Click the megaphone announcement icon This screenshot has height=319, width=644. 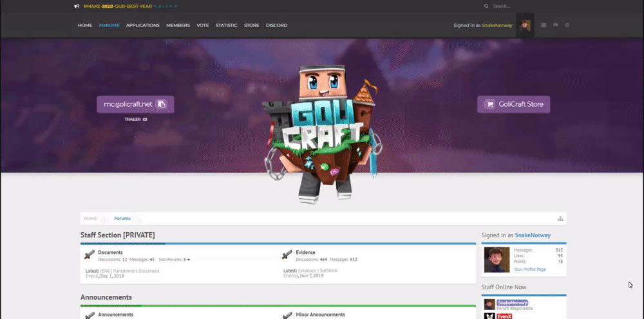click(77, 6)
